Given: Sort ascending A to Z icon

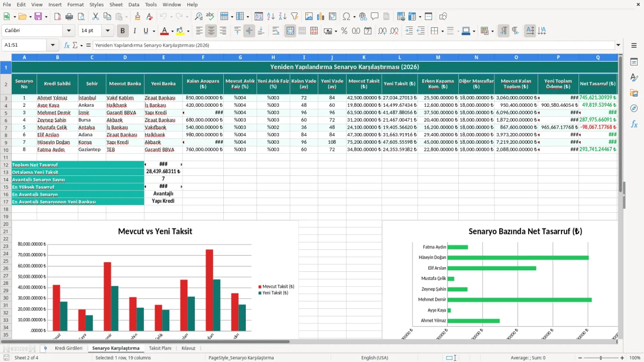Looking at the screenshot, I should click(x=270, y=17).
